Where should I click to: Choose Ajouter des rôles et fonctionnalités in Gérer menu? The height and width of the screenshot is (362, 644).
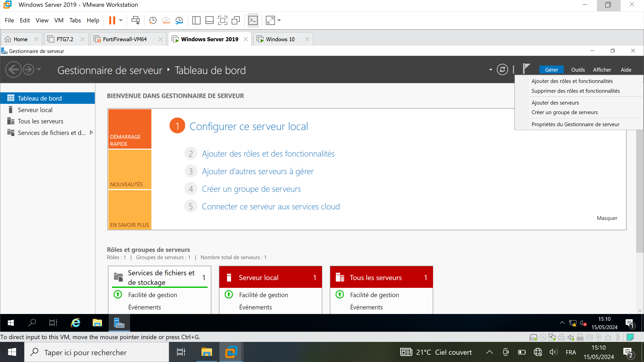[572, 81]
